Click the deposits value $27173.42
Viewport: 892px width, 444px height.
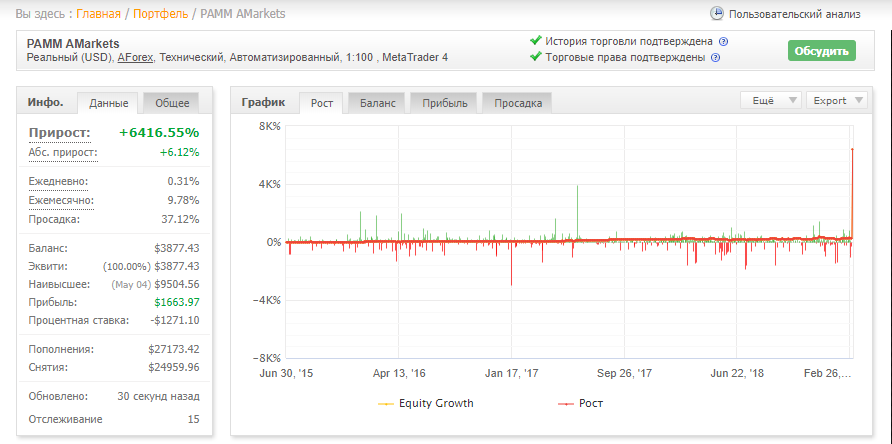click(x=174, y=349)
